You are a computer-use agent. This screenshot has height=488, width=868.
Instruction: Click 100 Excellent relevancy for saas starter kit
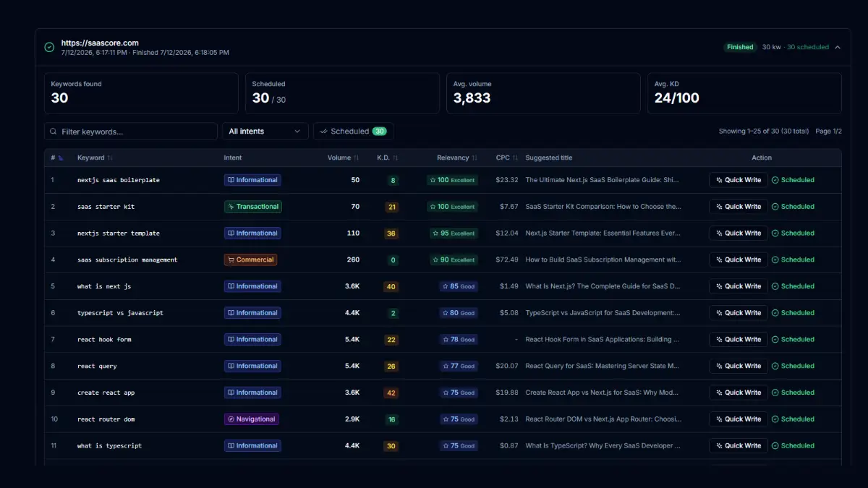coord(452,207)
